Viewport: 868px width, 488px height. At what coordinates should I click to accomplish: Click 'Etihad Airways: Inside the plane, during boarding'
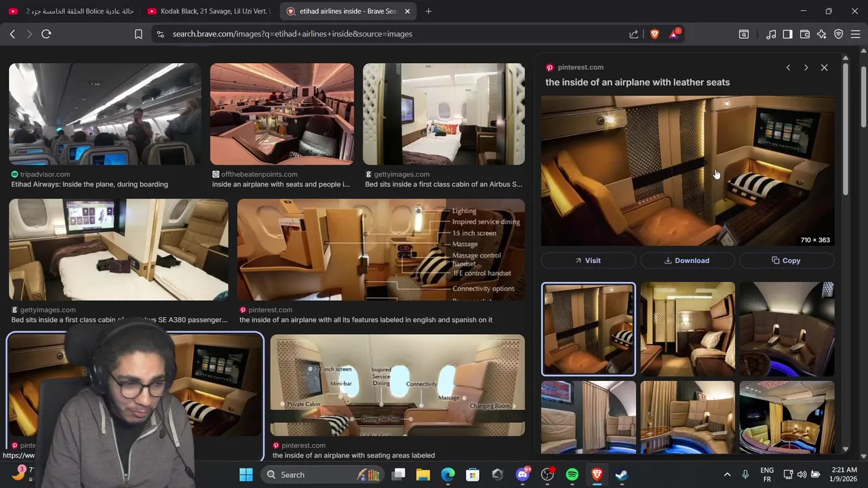click(90, 184)
